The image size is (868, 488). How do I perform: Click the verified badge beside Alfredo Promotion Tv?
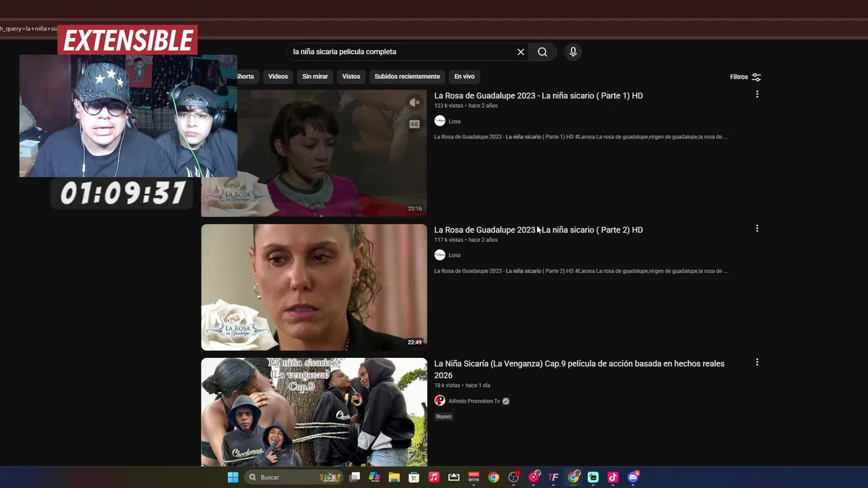506,401
